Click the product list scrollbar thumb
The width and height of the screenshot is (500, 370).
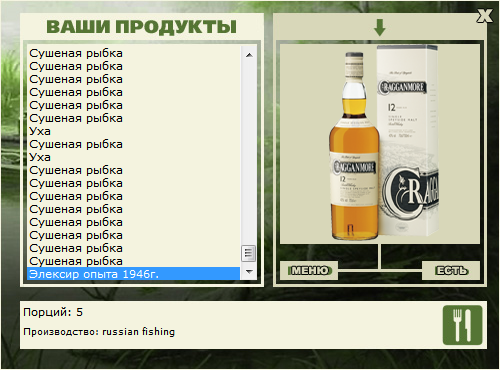(x=249, y=253)
